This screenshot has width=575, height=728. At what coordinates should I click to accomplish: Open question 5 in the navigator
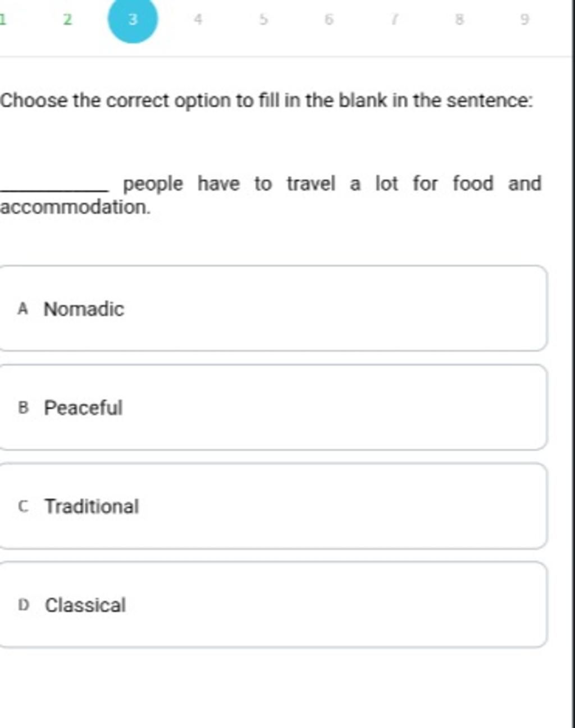(263, 20)
